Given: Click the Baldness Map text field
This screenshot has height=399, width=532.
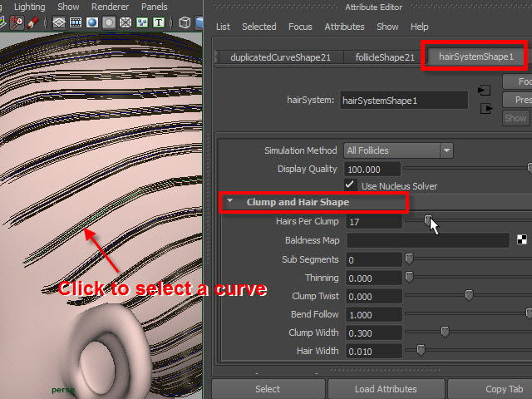Looking at the screenshot, I should [x=427, y=240].
